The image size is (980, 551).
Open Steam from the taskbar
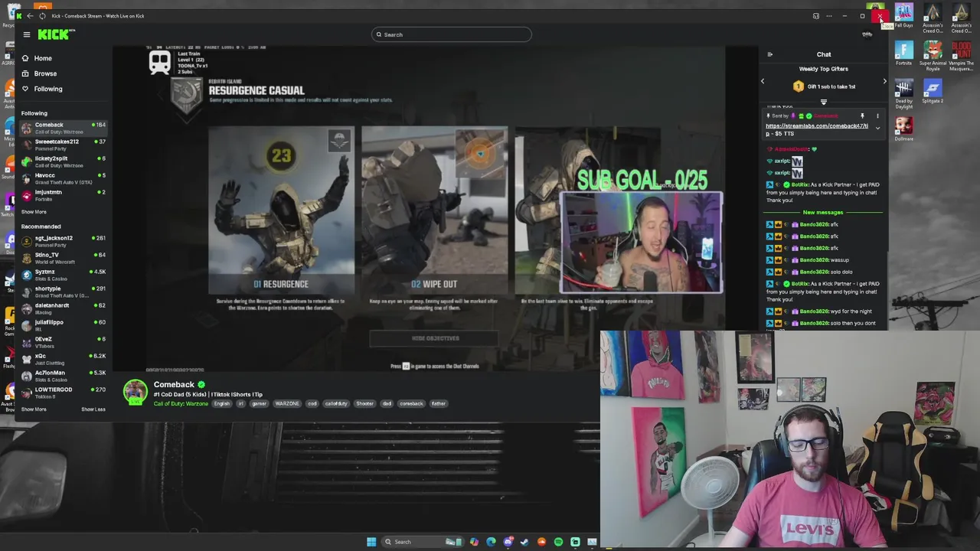pyautogui.click(x=524, y=542)
